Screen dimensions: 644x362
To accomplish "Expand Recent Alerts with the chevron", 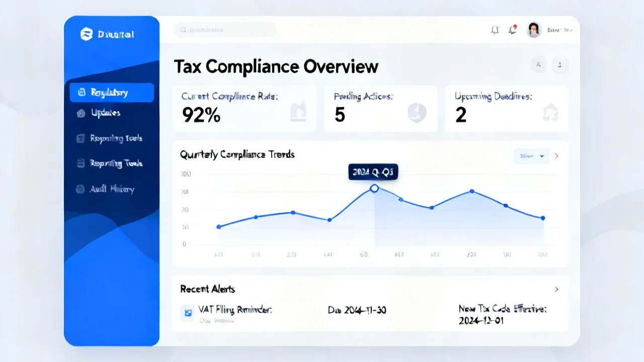I will [556, 289].
